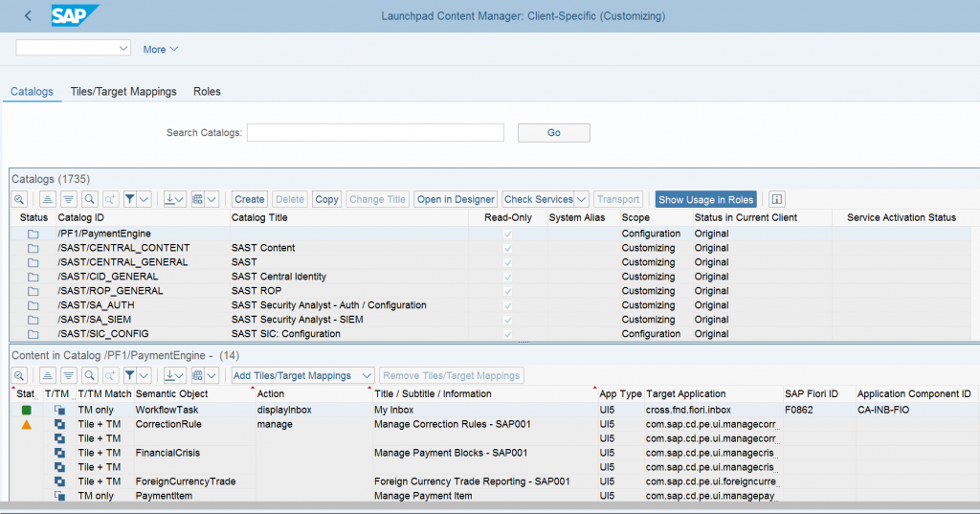Toggle Read-Only checkbox for /SAST/CENTRAL_CONTENT
The image size is (980, 514).
tap(507, 248)
